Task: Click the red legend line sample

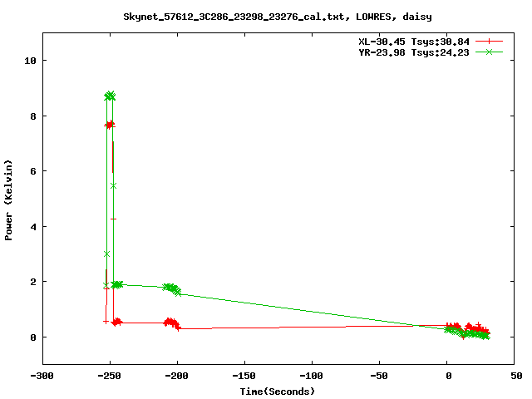Action: (x=489, y=42)
